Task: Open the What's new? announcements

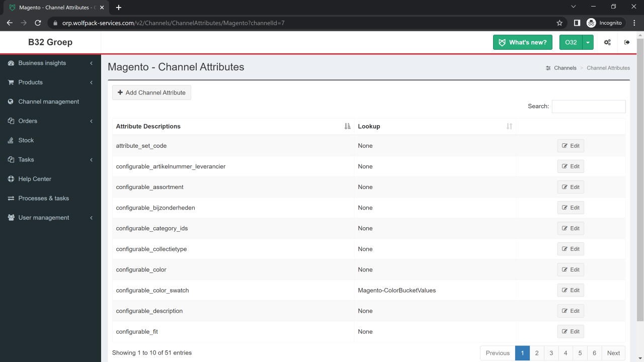Action: point(522,42)
